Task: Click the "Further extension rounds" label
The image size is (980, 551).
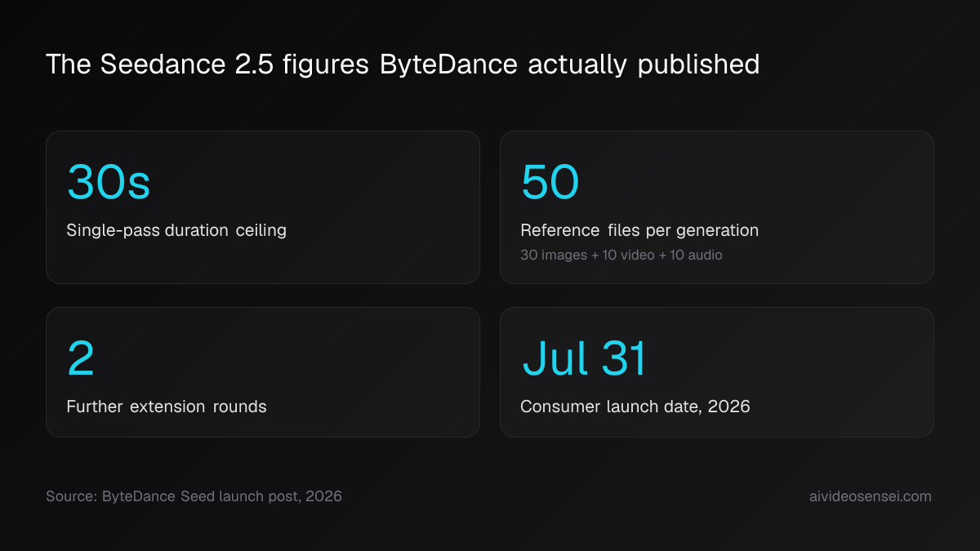Action: (x=167, y=407)
